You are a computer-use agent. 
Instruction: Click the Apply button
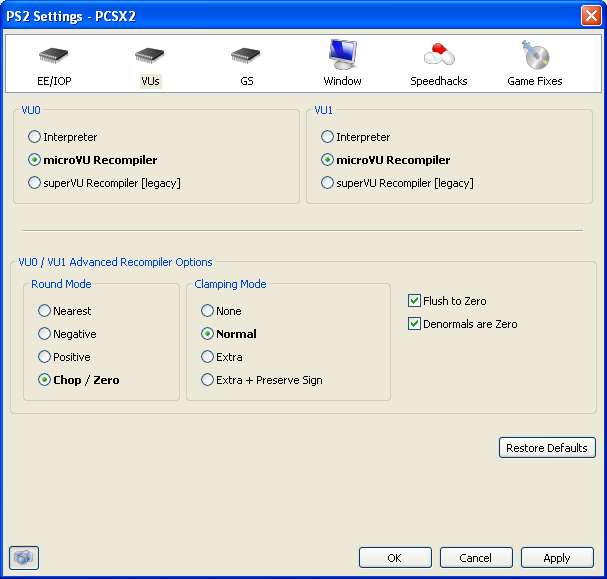[557, 558]
